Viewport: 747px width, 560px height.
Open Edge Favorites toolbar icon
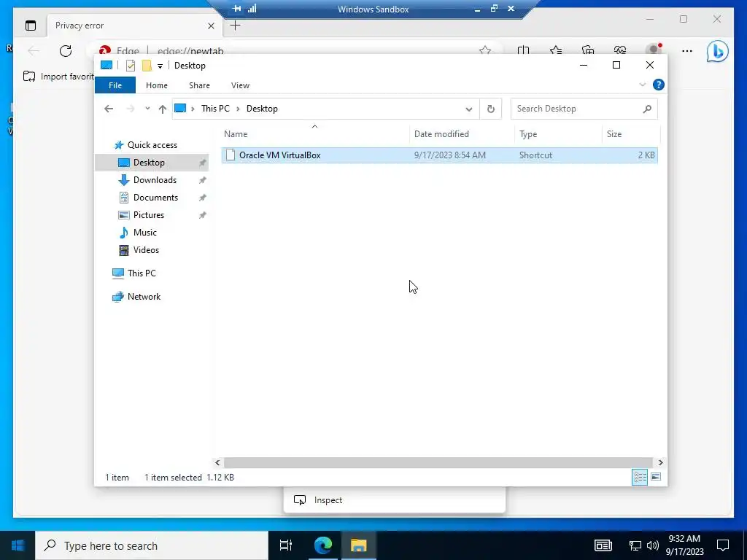555,50
